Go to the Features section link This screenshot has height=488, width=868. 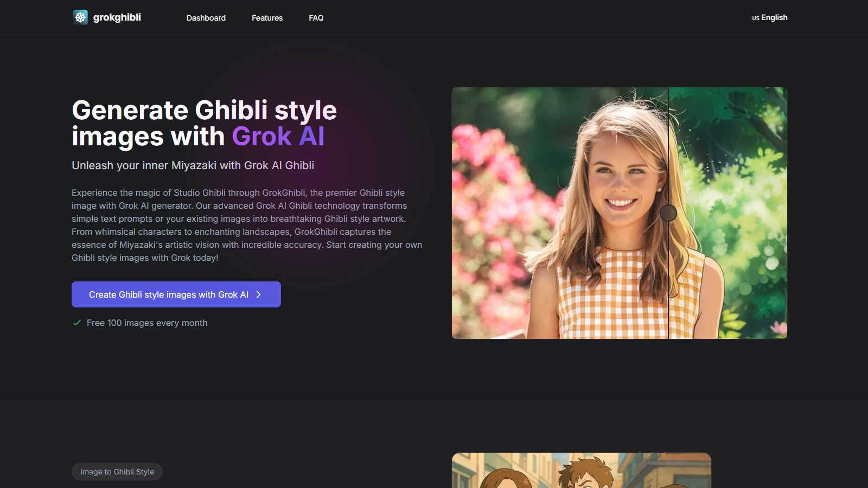tap(267, 18)
